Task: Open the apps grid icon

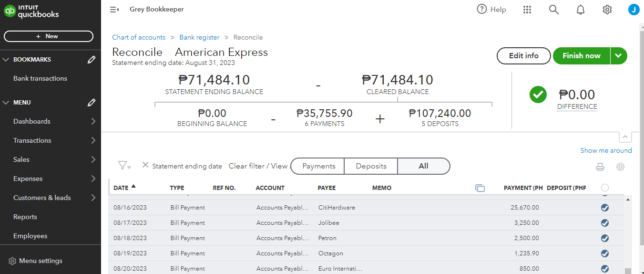Action: pos(527,10)
